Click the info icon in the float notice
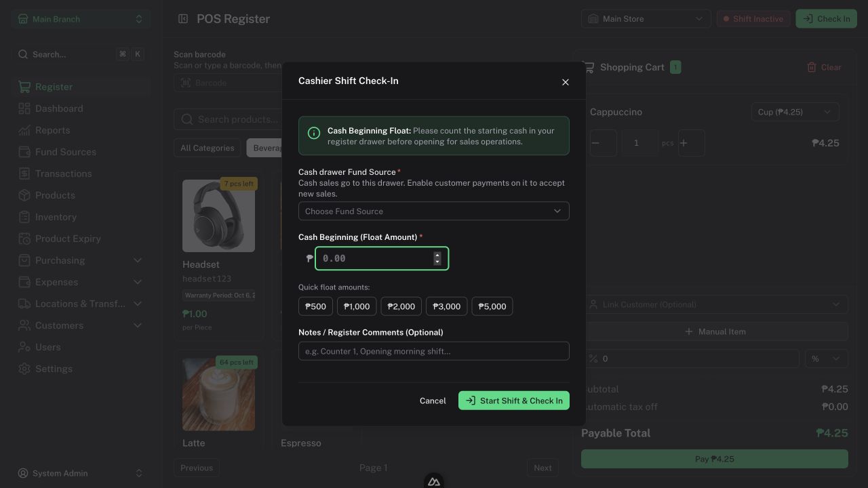868x488 pixels. point(314,133)
